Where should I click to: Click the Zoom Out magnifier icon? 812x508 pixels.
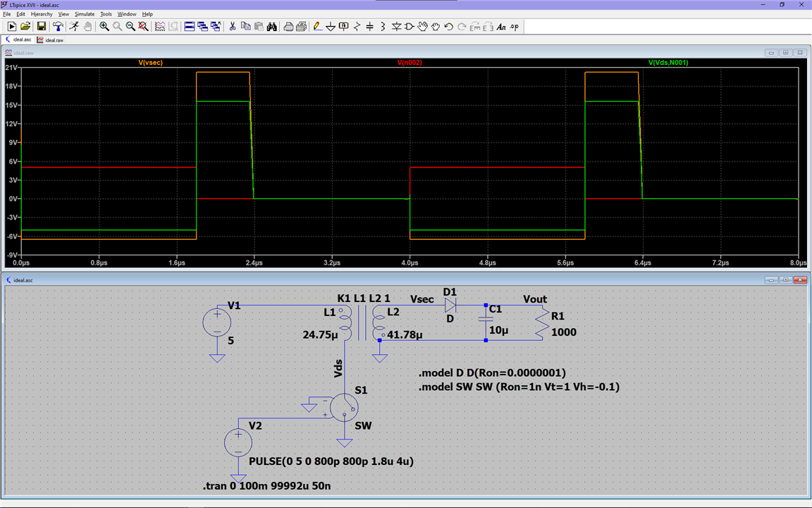(130, 27)
